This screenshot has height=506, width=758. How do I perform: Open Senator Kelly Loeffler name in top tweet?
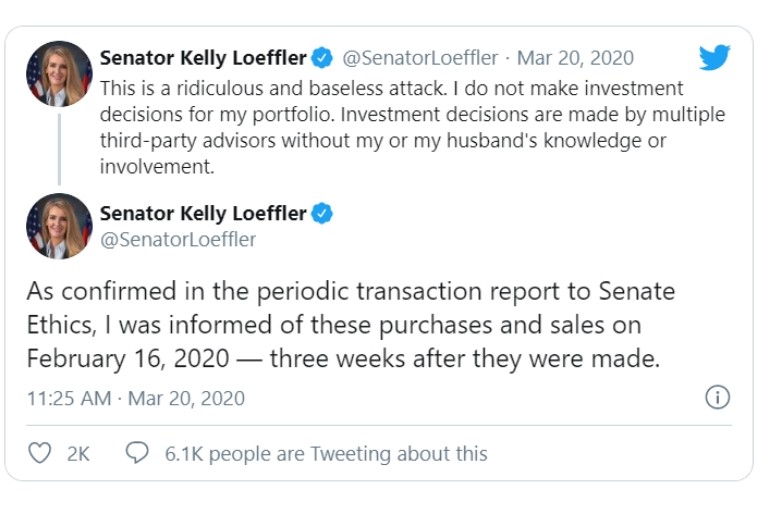click(203, 58)
